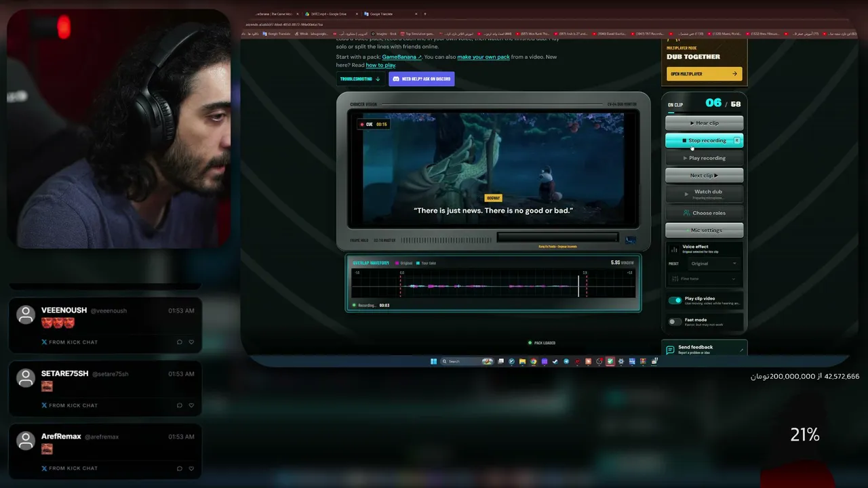The image size is (868, 488).
Task: Open Mic settings
Action: pos(704,230)
